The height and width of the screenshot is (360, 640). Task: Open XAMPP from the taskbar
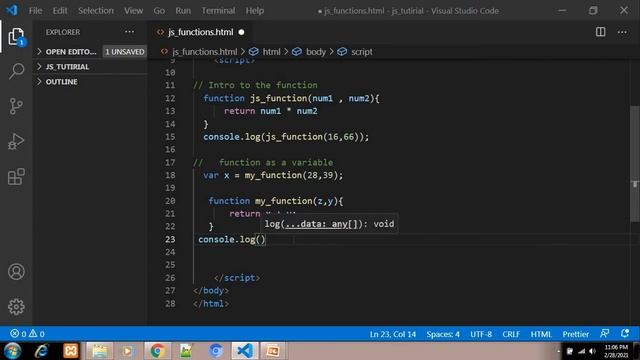(71, 351)
